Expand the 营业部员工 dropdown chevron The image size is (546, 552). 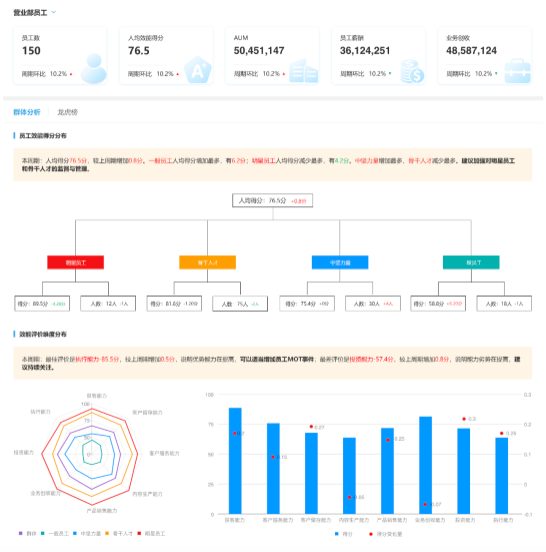54,12
